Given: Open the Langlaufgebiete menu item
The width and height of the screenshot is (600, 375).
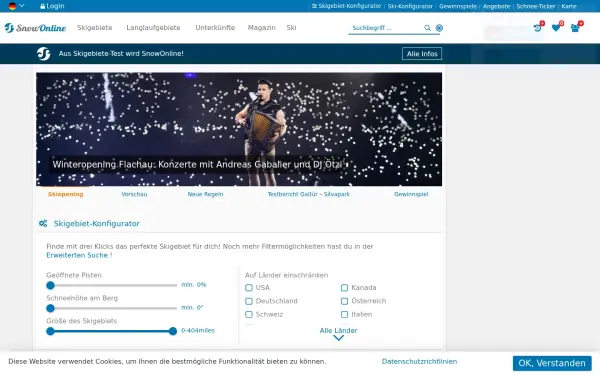Looking at the screenshot, I should 153,28.
